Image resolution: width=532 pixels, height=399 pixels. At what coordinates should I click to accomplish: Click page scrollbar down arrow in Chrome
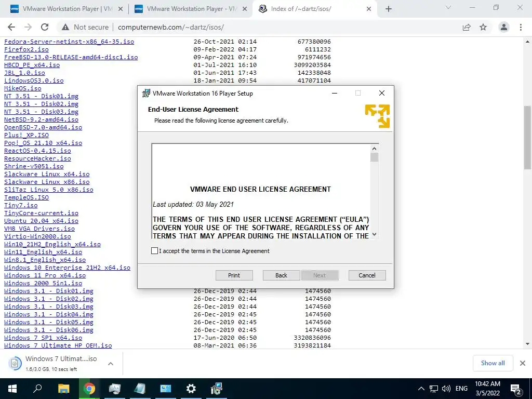[527, 344]
